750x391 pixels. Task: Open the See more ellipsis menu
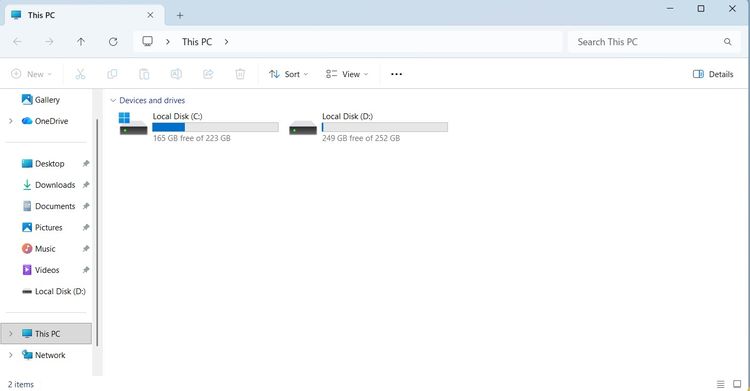tap(397, 74)
